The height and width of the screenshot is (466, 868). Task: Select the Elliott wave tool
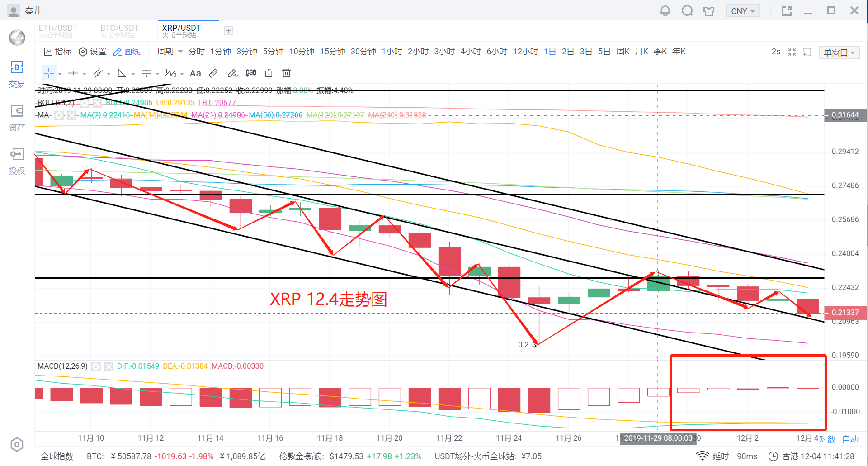(171, 73)
